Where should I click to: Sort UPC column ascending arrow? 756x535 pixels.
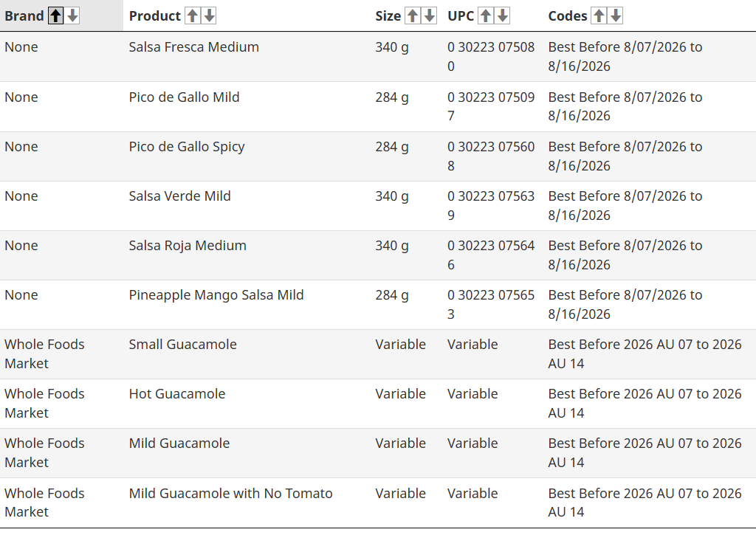tap(486, 16)
